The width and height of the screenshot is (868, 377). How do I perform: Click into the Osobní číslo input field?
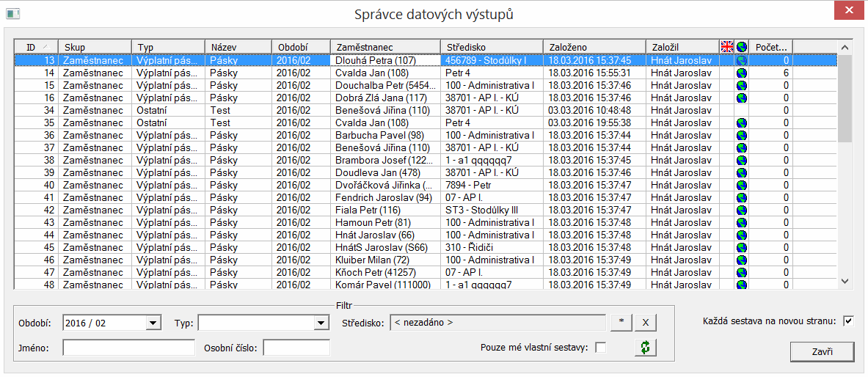[x=296, y=348]
